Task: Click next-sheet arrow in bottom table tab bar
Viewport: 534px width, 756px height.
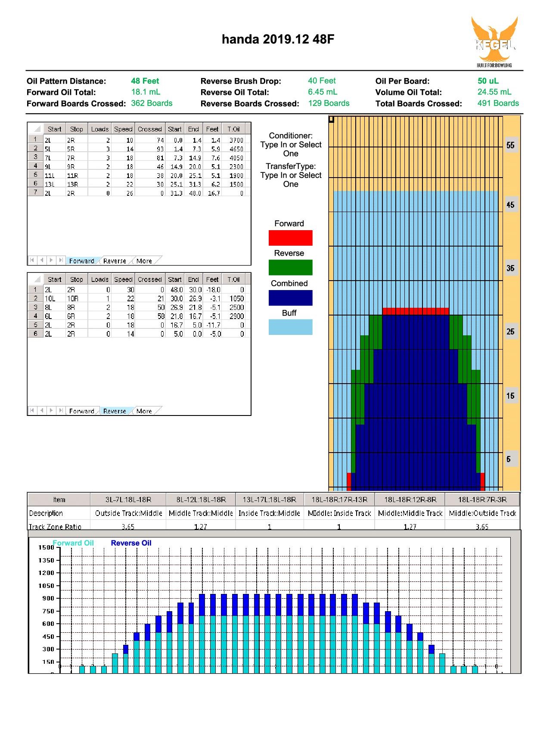Action: click(x=51, y=410)
